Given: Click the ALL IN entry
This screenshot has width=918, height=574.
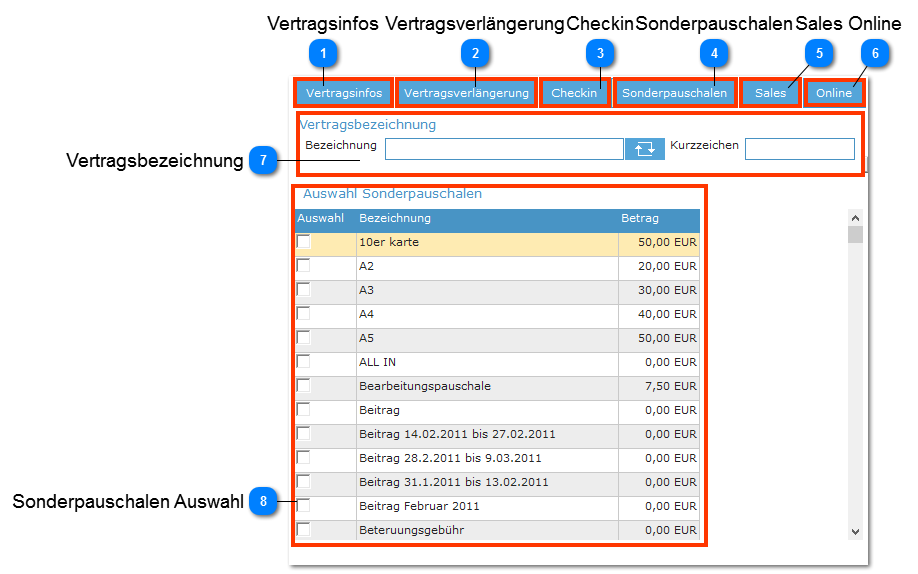Looking at the screenshot, I should [x=378, y=363].
